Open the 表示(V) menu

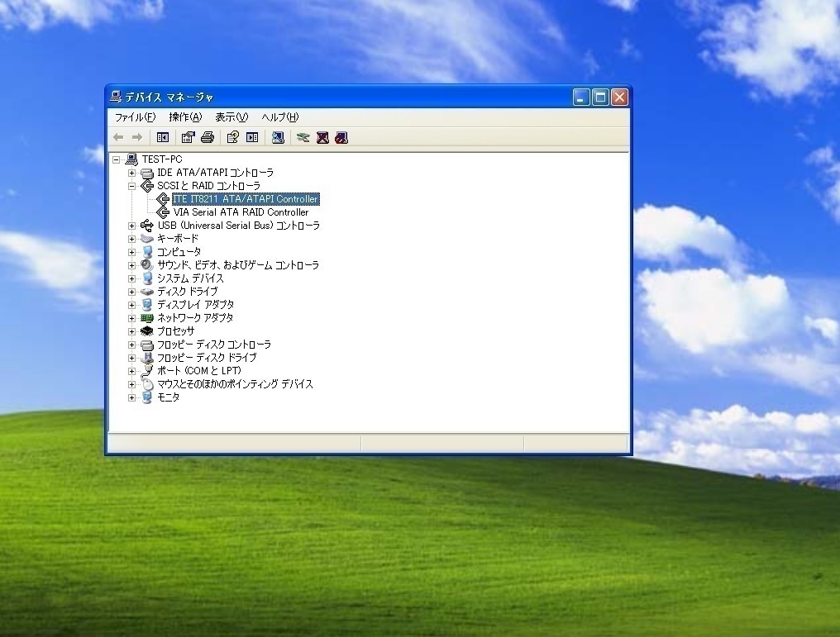click(231, 117)
